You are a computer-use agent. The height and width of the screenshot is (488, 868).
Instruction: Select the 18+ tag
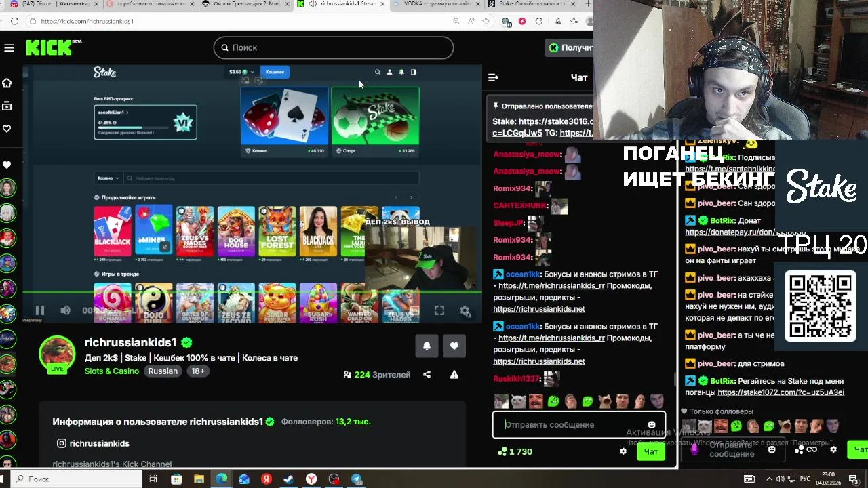pyautogui.click(x=198, y=371)
